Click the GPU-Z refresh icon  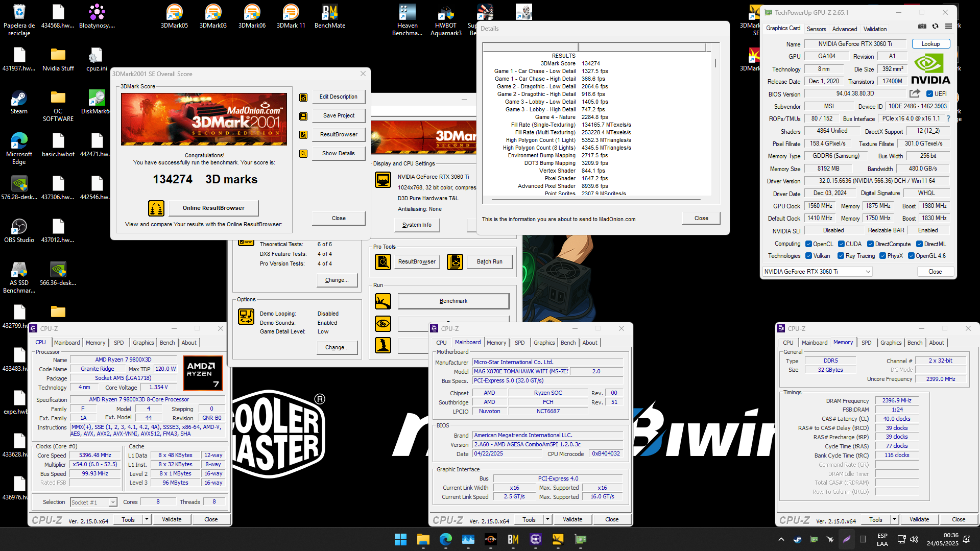[935, 27]
